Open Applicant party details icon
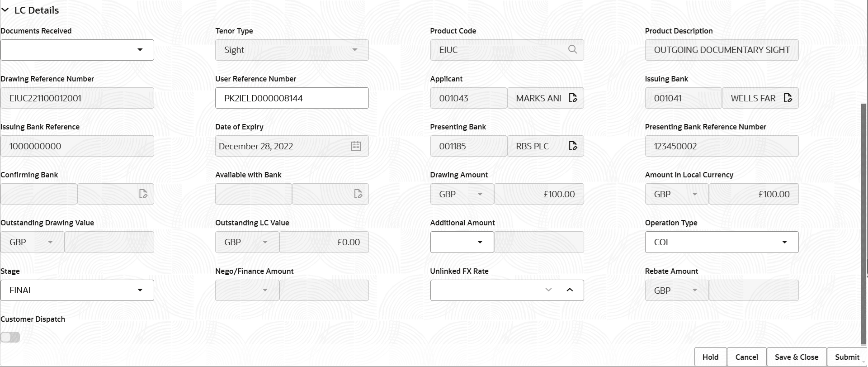The height and width of the screenshot is (367, 868). 573,98
